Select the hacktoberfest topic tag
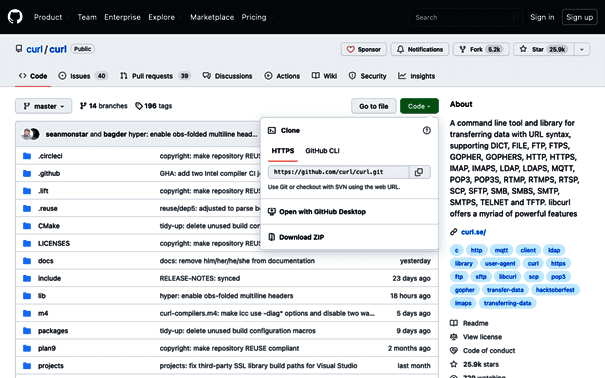 [555, 290]
